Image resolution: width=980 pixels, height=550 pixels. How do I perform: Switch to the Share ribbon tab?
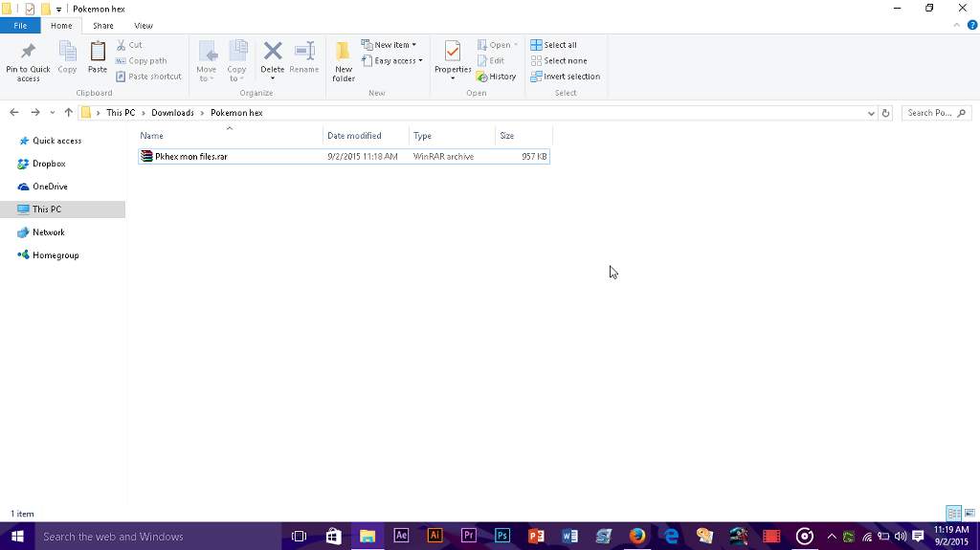point(103,26)
